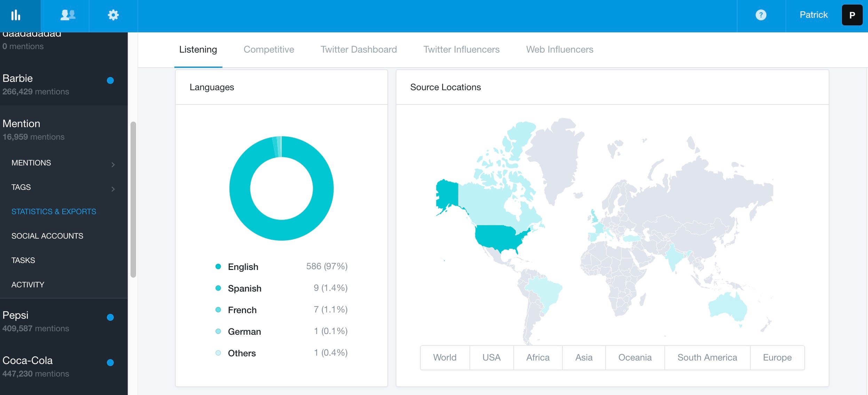868x395 pixels.
Task: Click Australia on the map
Action: point(727,307)
